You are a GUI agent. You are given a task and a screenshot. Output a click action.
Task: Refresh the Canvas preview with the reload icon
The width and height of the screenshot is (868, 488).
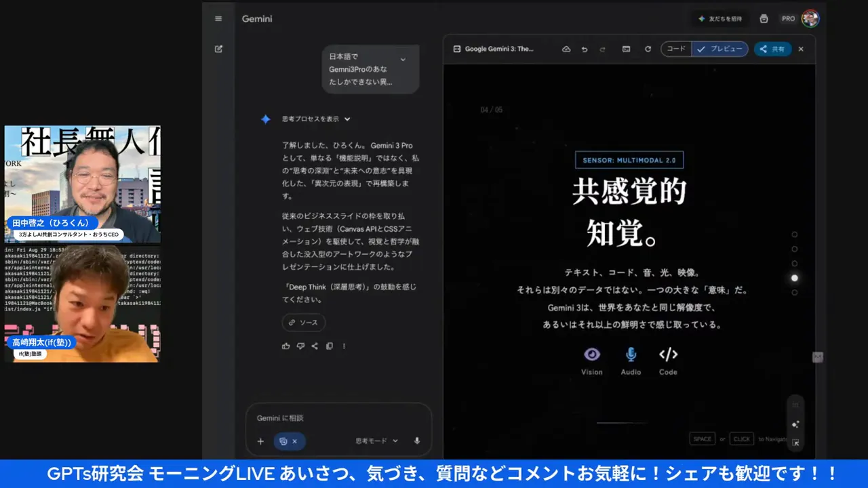click(648, 49)
